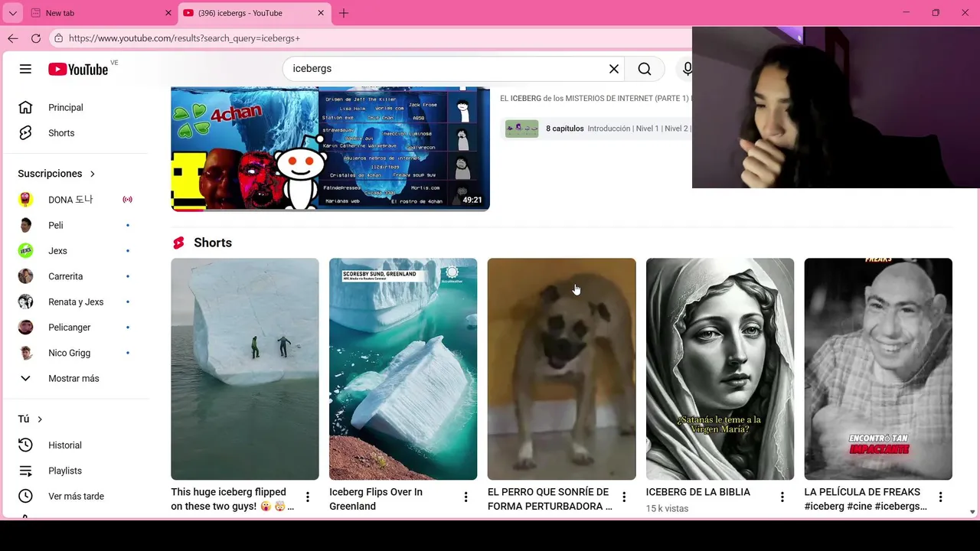Close the New tab browser tab

pos(168,13)
